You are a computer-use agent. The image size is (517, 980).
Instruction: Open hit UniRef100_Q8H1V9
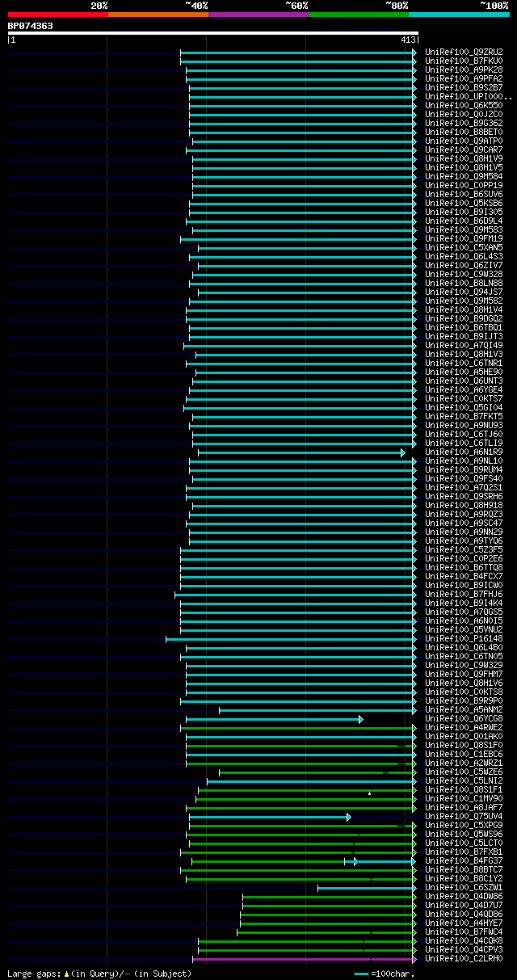464,158
